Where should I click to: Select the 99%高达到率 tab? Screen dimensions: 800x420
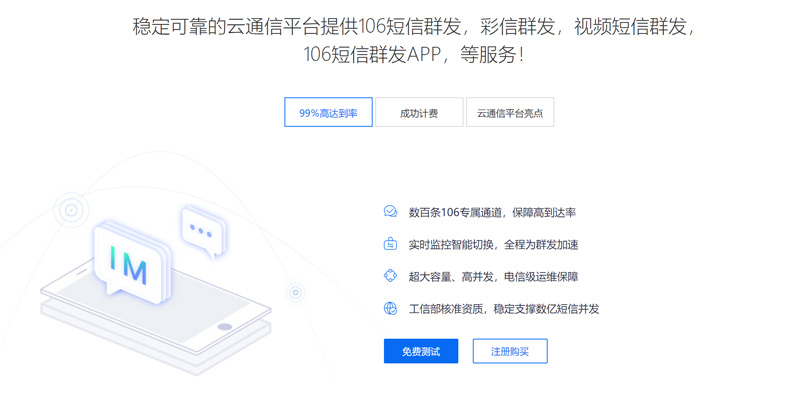328,112
